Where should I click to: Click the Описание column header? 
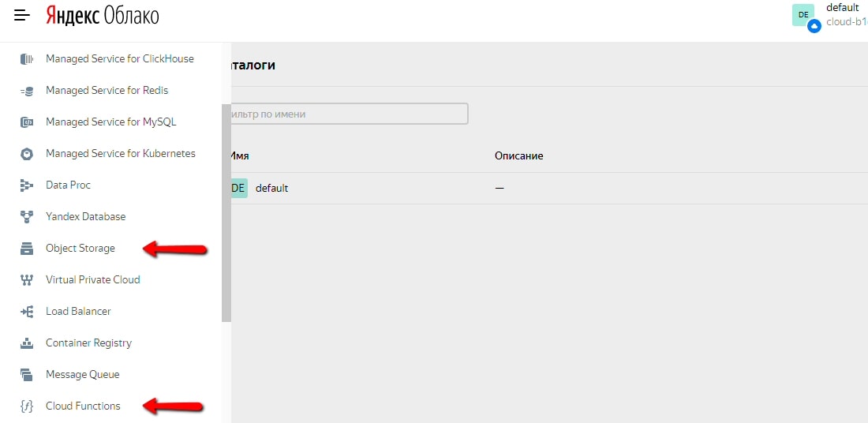click(518, 156)
